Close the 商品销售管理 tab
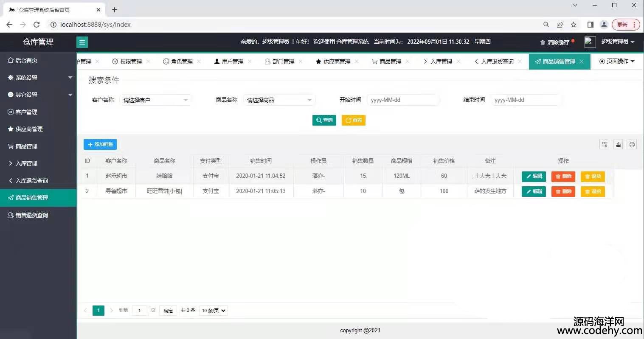The image size is (644, 339). click(582, 62)
